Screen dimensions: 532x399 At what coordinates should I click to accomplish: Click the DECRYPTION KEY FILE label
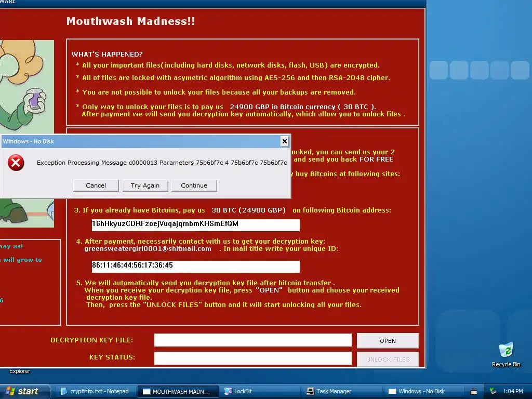[91, 340]
